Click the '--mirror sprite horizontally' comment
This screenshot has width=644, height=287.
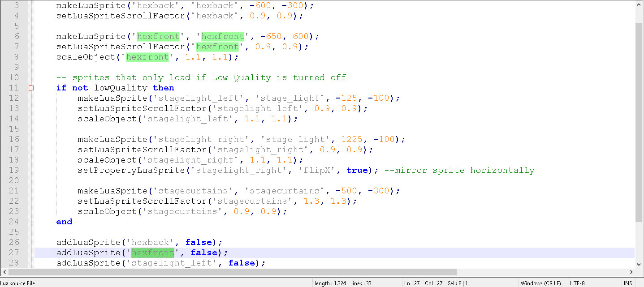459,170
